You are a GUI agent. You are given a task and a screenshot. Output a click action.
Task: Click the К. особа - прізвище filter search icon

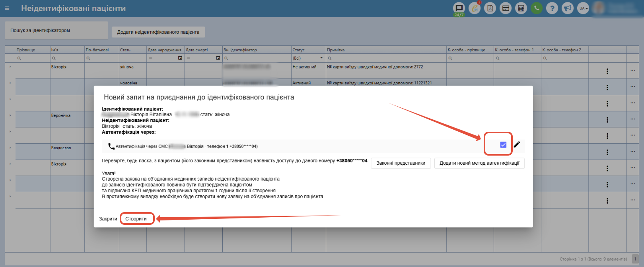pyautogui.click(x=450, y=58)
